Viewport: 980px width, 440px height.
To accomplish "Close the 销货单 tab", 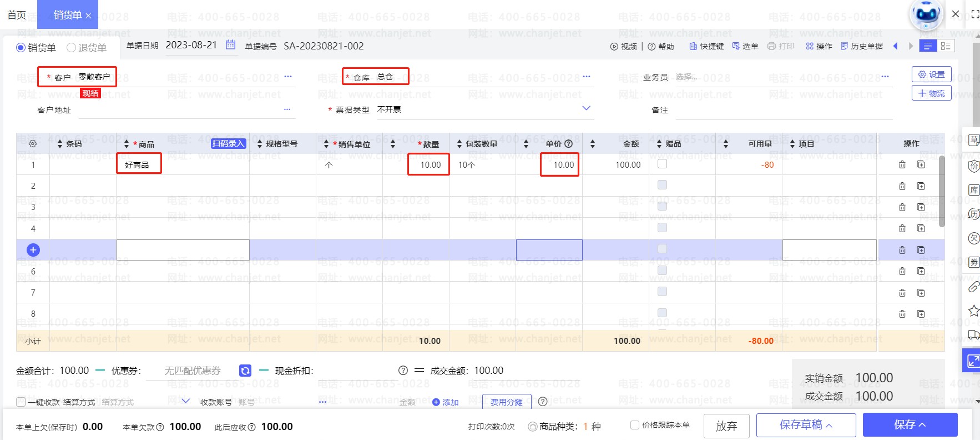I will (88, 16).
